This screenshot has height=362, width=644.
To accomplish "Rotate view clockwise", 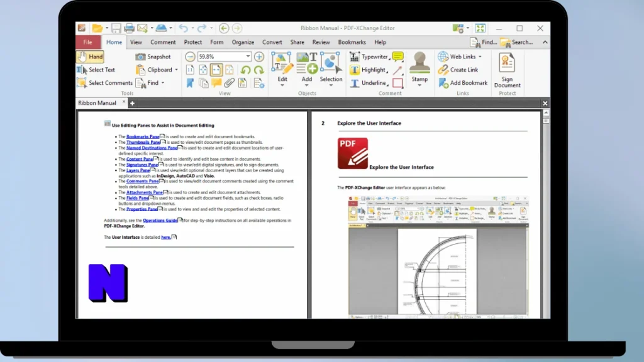I will pos(258,70).
